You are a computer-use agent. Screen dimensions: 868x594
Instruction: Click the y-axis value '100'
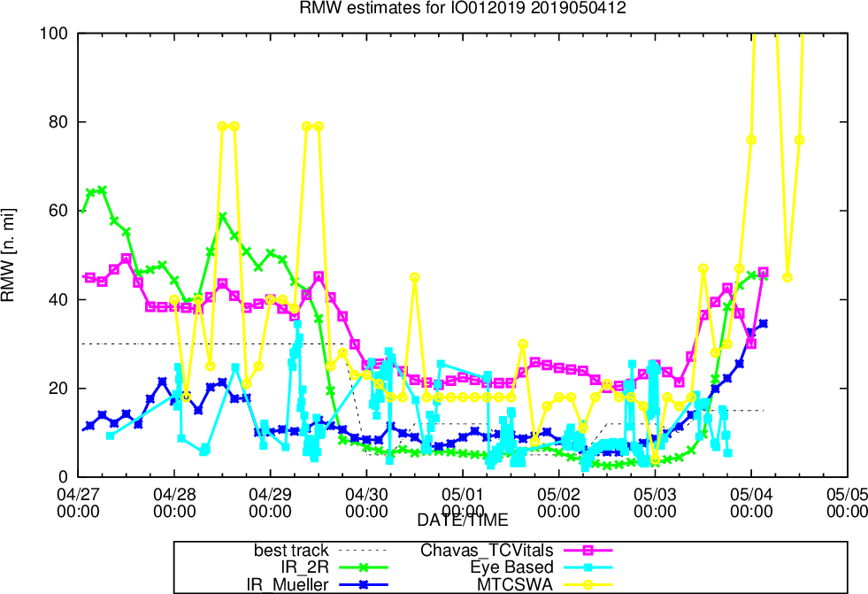[x=54, y=34]
